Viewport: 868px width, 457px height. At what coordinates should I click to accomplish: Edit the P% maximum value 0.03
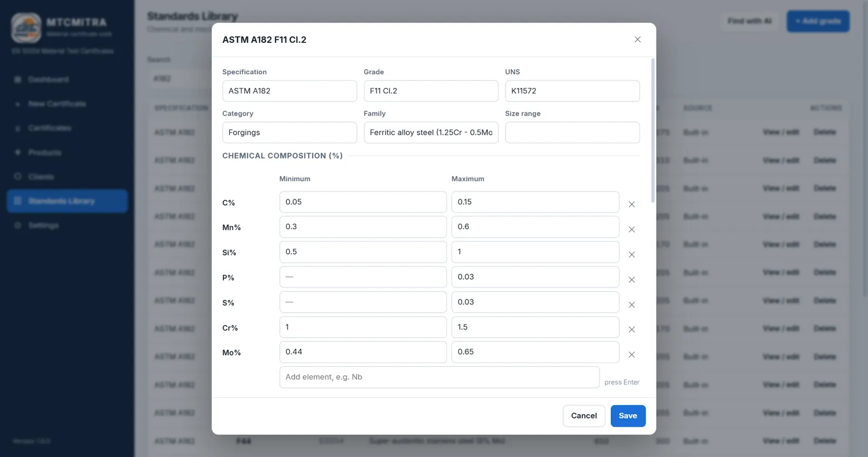pos(535,277)
